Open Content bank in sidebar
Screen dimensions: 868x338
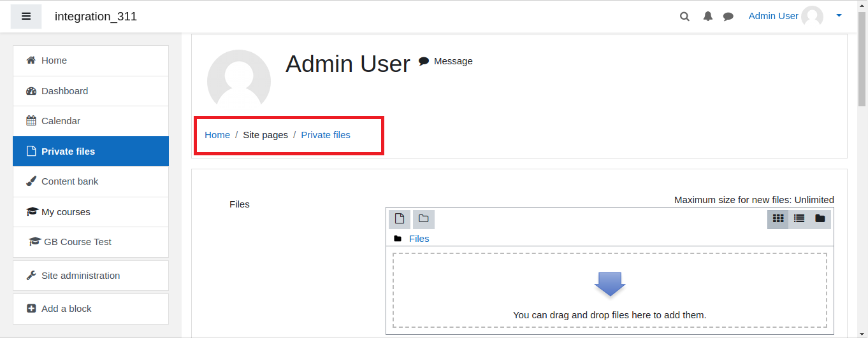(90, 181)
